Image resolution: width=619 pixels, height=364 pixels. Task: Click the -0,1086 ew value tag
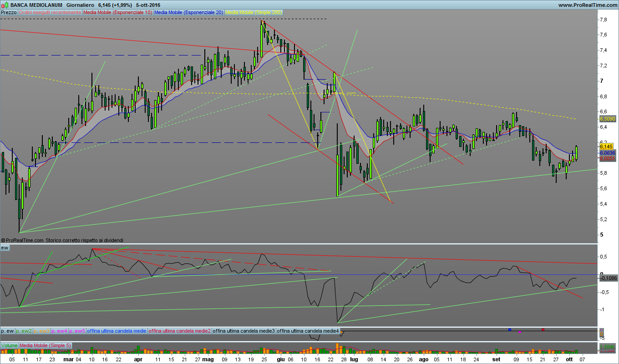609,278
